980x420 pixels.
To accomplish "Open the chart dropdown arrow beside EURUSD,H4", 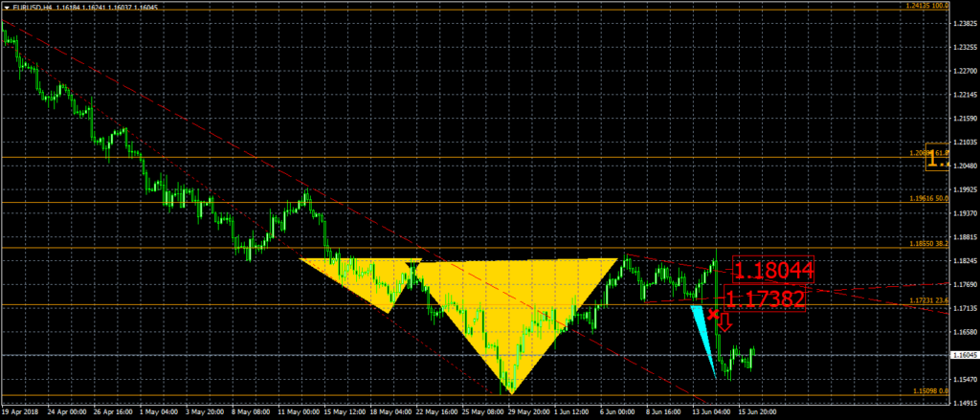I will click(7, 7).
